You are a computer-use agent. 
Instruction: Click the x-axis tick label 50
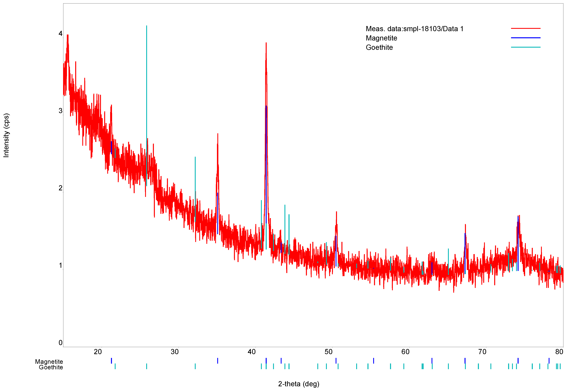pyautogui.click(x=328, y=352)
